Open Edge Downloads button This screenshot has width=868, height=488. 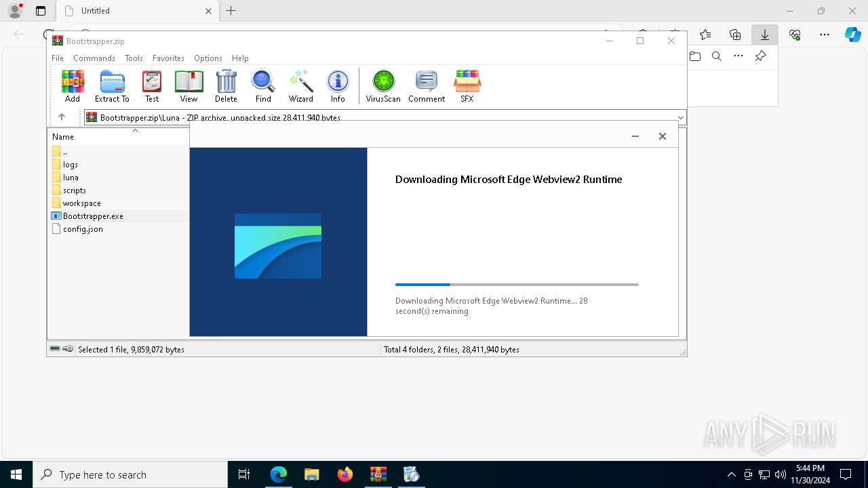click(765, 35)
